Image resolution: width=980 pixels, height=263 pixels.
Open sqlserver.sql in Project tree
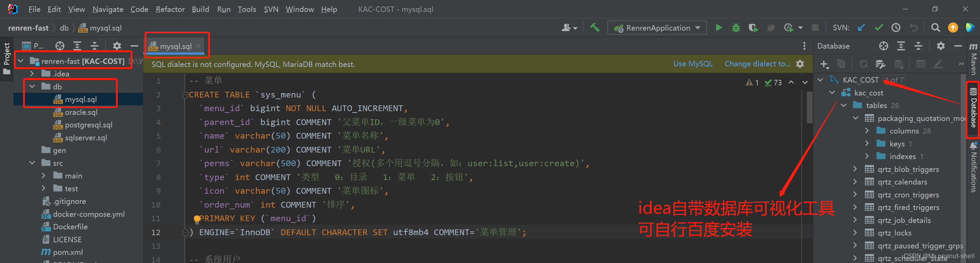pos(86,138)
